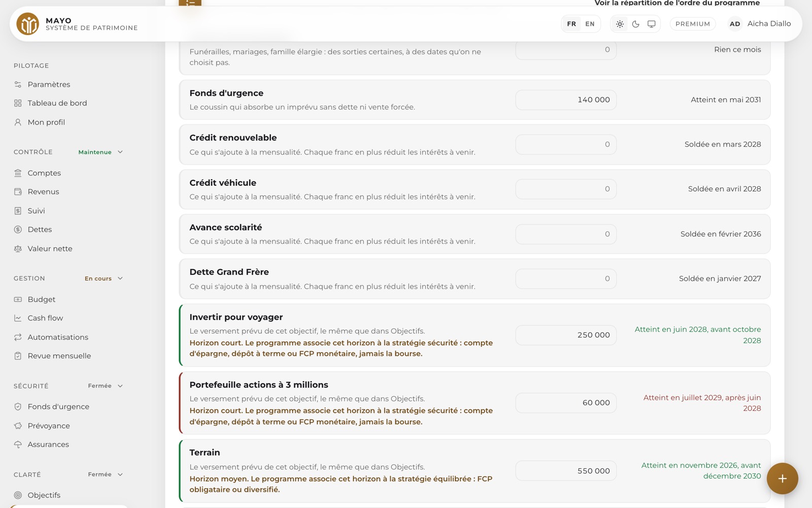Click the MAYO logo emblem
Viewport: 812px width, 508px height.
tap(27, 24)
